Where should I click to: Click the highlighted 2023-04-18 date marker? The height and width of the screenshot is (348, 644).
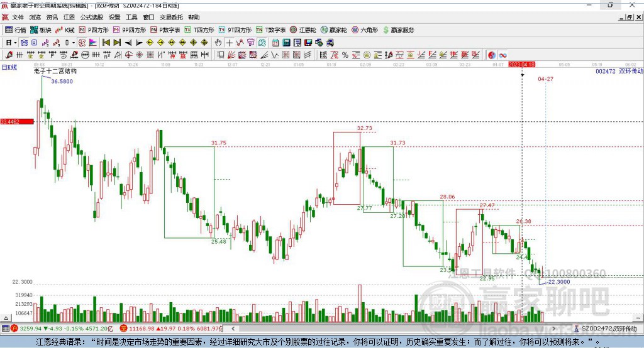tap(521, 65)
